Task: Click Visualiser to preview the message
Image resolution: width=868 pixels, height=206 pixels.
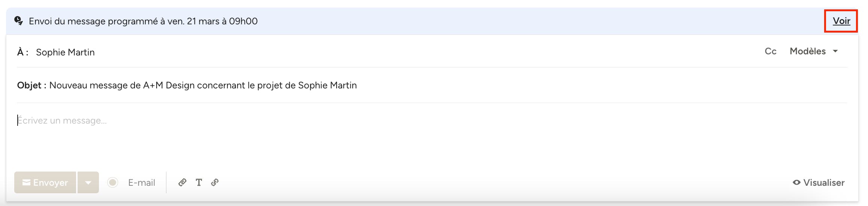Action: point(823,183)
